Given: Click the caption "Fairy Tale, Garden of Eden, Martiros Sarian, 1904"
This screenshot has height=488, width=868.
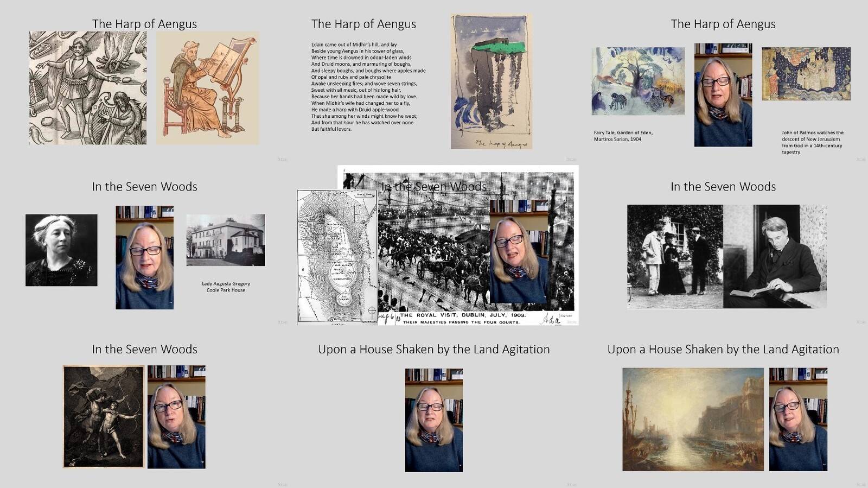Looking at the screenshot, I should point(623,136).
